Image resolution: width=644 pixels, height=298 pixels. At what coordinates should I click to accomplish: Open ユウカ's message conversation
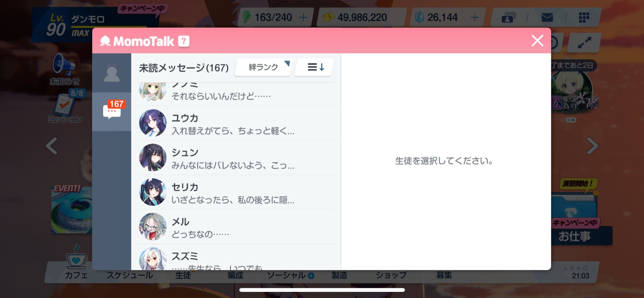pos(237,123)
